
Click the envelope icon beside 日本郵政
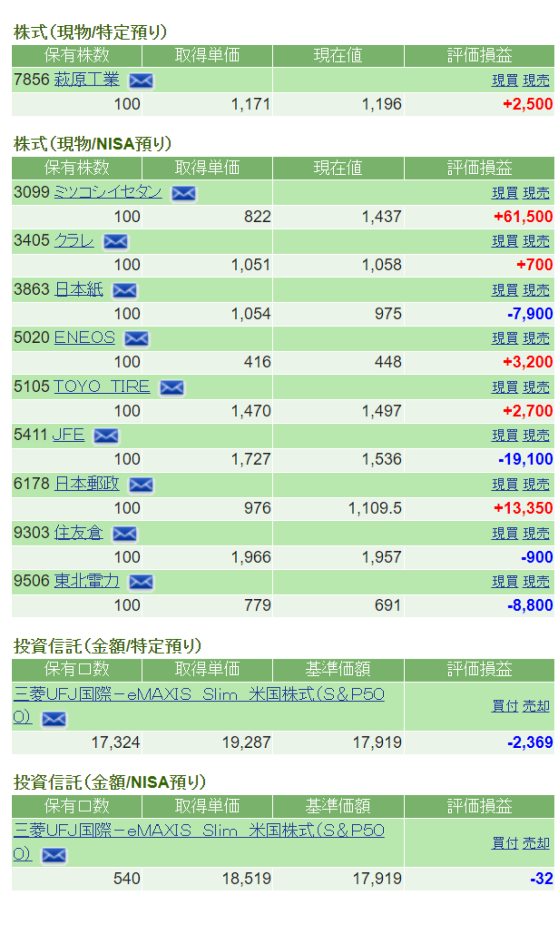pos(140,485)
